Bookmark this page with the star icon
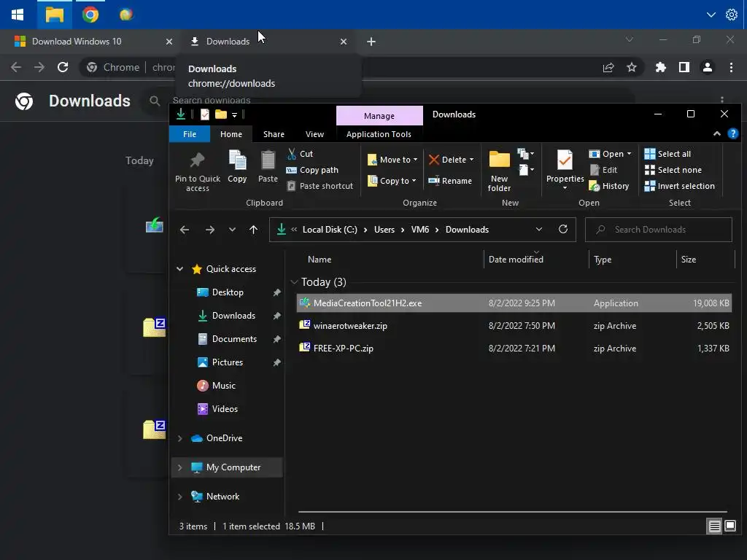Viewport: 747px width, 560px height. click(632, 68)
